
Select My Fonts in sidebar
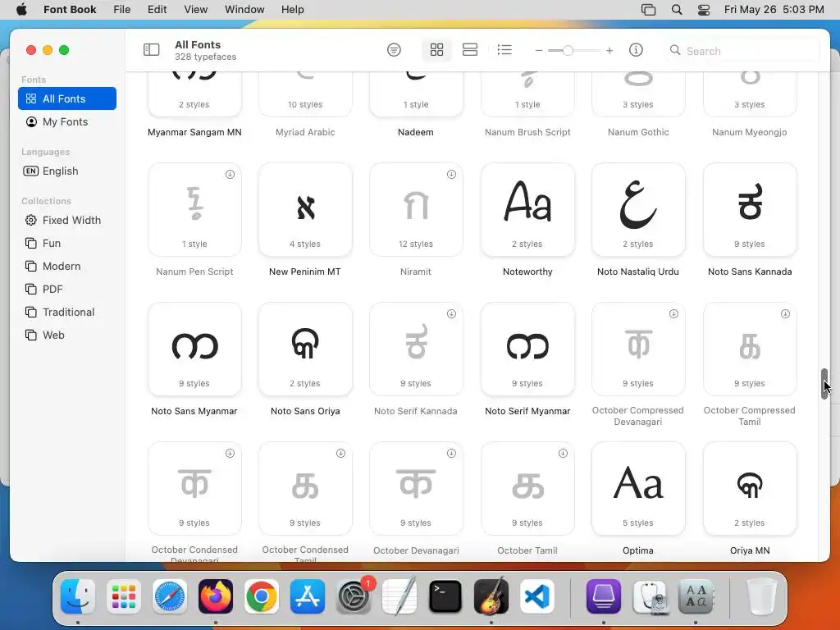(x=67, y=121)
